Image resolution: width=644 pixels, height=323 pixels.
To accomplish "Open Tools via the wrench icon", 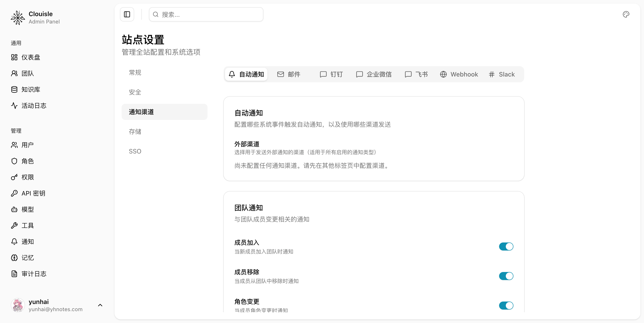I will 14,225.
